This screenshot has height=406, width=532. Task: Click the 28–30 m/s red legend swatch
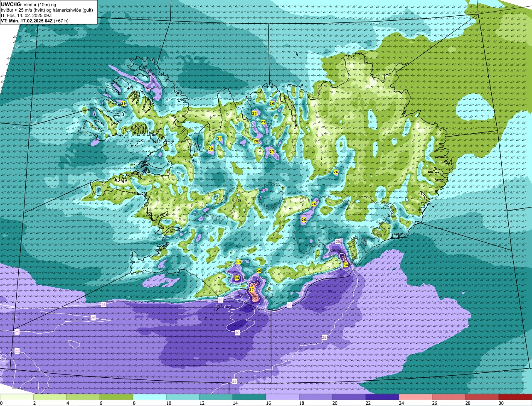[x=482, y=397]
